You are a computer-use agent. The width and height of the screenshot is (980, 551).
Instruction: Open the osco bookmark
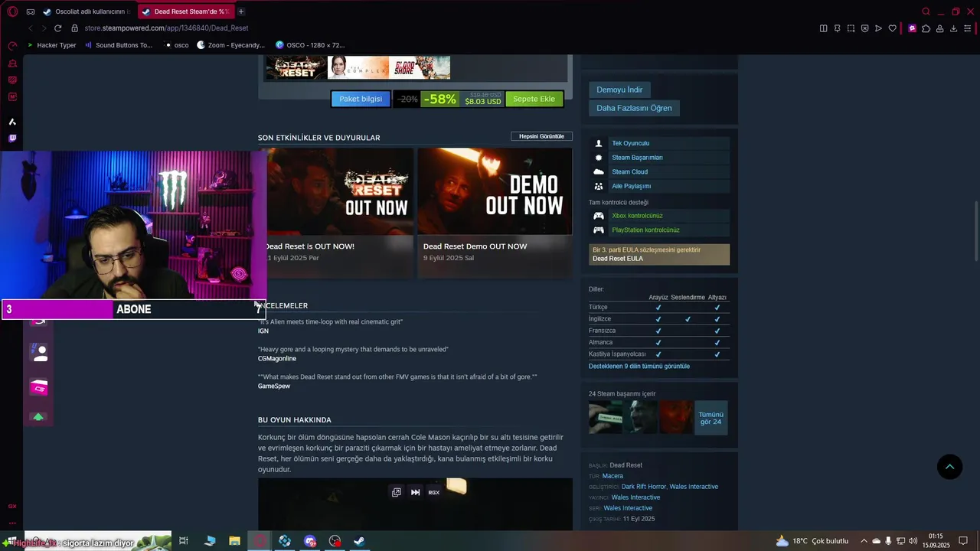[x=176, y=45]
